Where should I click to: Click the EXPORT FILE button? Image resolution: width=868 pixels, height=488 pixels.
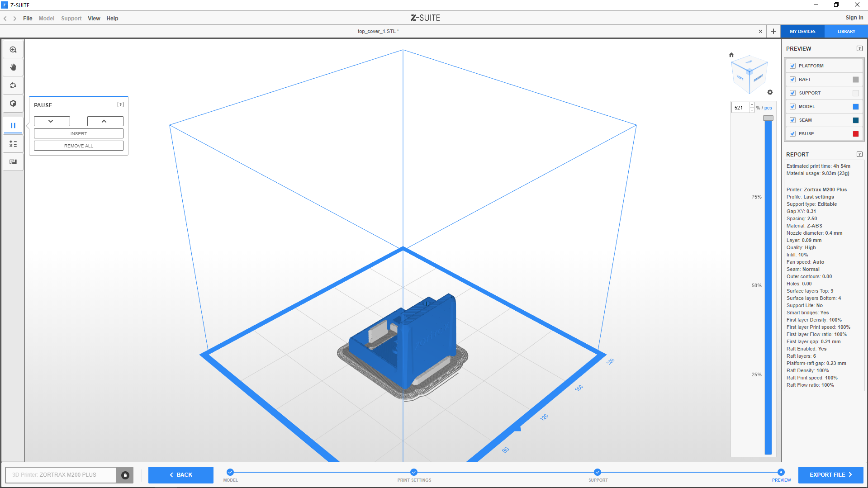[x=830, y=475]
